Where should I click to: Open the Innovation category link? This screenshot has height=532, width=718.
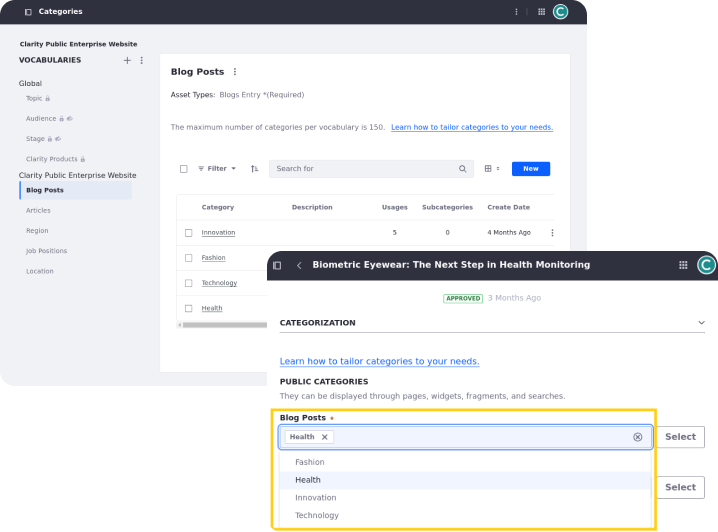(x=218, y=233)
